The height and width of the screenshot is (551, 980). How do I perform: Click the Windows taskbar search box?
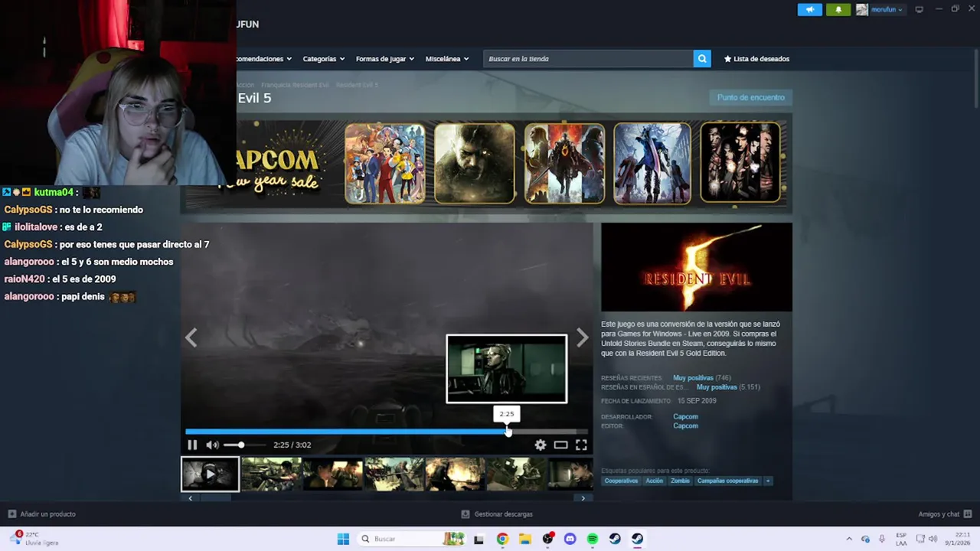(411, 539)
